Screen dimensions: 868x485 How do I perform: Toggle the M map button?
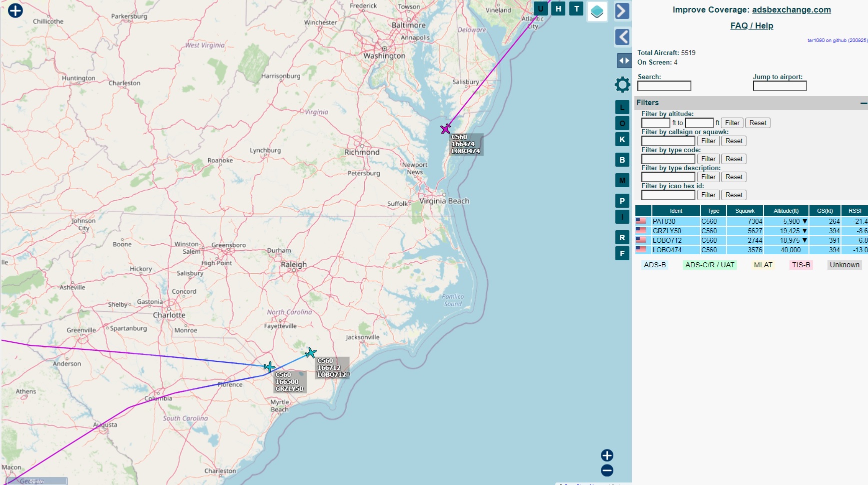coord(622,180)
